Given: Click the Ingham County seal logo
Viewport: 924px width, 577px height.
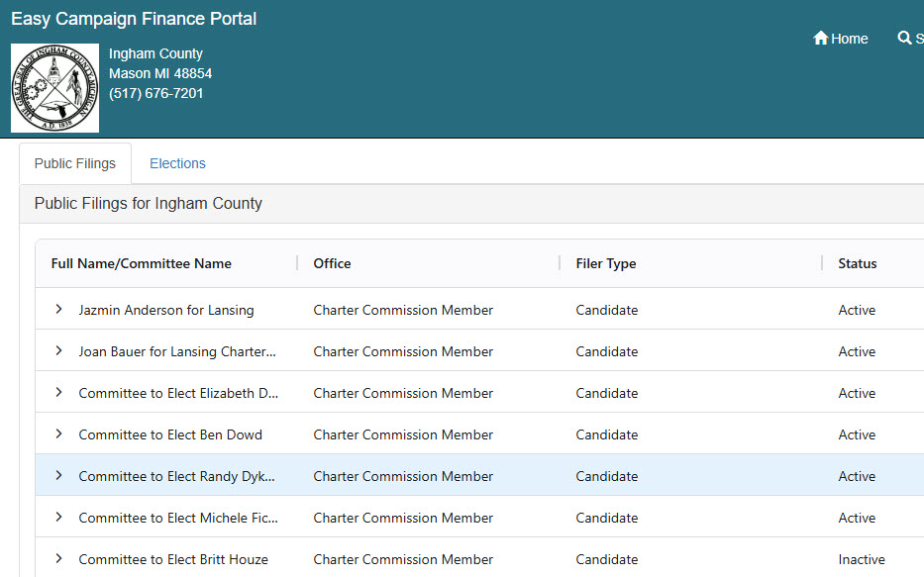Looking at the screenshot, I should (x=55, y=88).
